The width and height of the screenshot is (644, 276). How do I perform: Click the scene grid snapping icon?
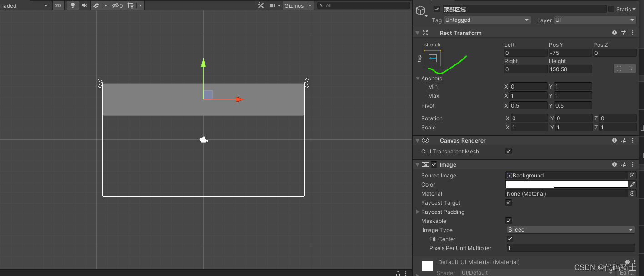point(131,5)
